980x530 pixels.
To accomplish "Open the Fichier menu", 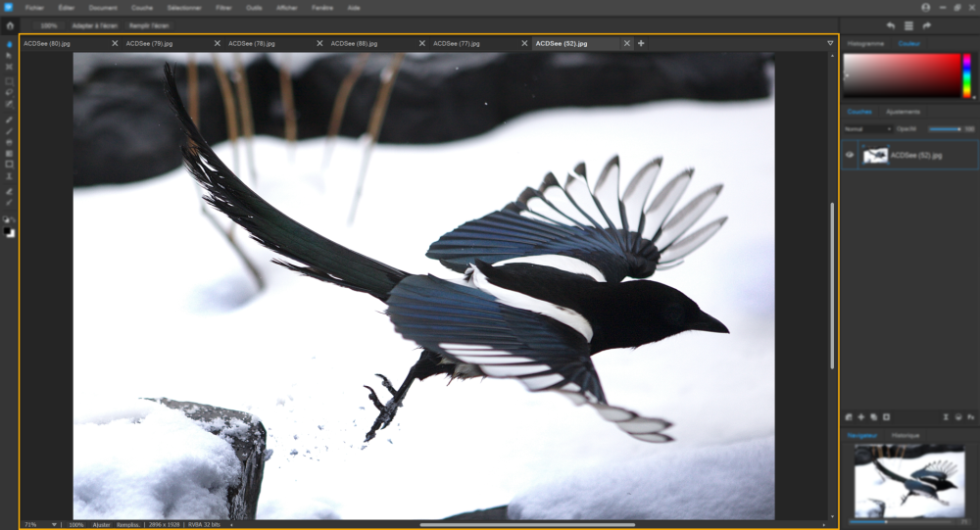I will tap(34, 8).
